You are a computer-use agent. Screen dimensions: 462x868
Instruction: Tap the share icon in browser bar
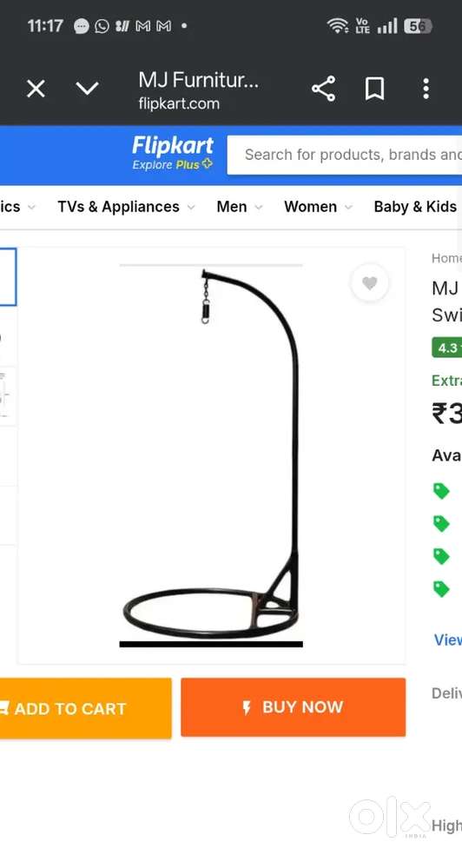[324, 89]
